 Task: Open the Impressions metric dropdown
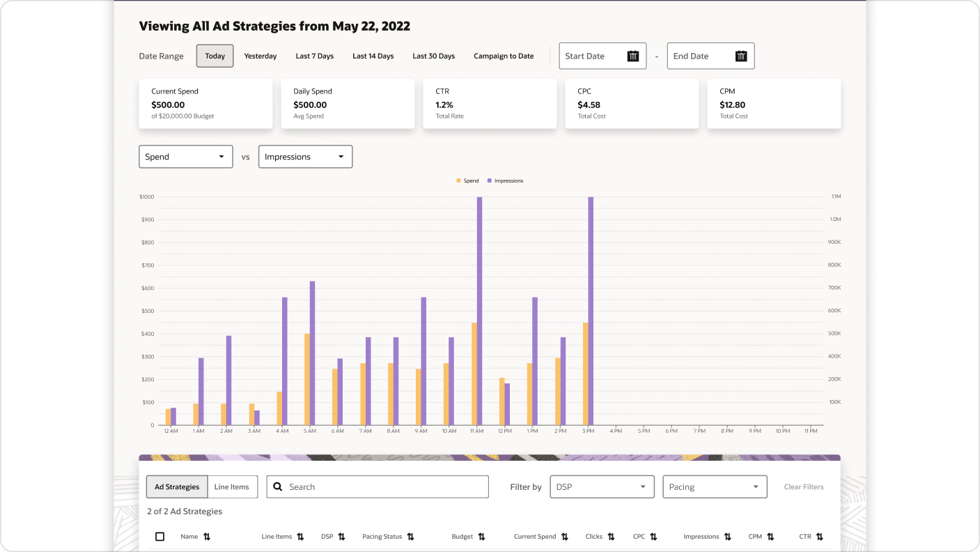[x=306, y=157]
